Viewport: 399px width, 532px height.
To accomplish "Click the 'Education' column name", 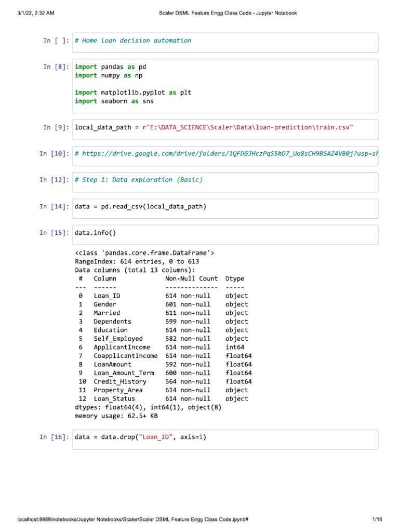I will 111,330.
